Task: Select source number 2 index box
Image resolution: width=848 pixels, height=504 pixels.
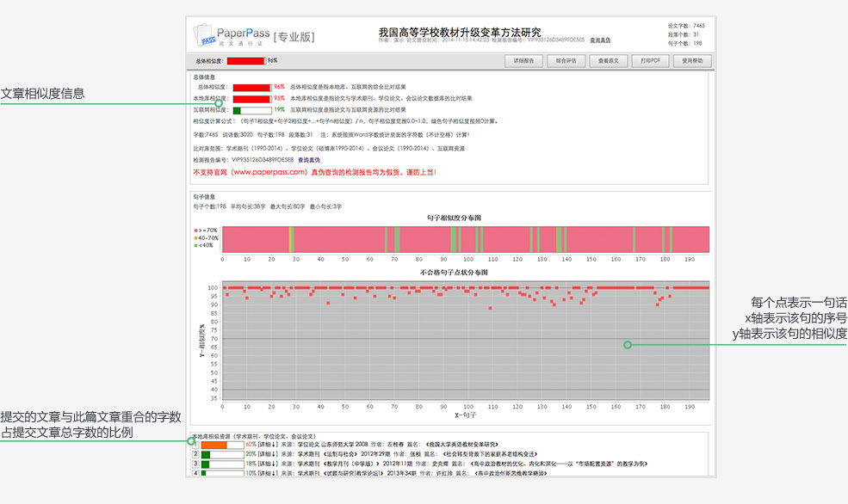Action: [195, 454]
